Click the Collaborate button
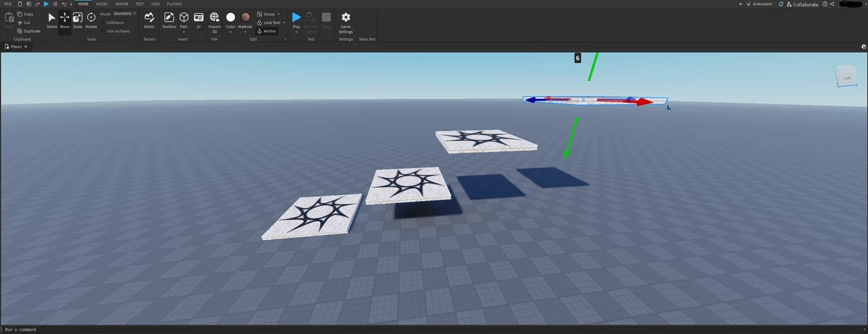This screenshot has width=868, height=334. coord(801,4)
